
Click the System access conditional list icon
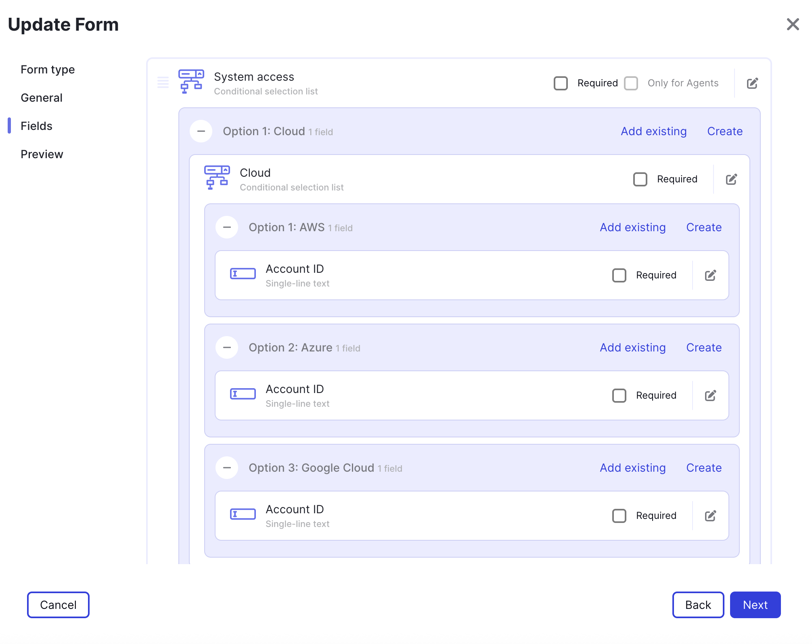(191, 82)
